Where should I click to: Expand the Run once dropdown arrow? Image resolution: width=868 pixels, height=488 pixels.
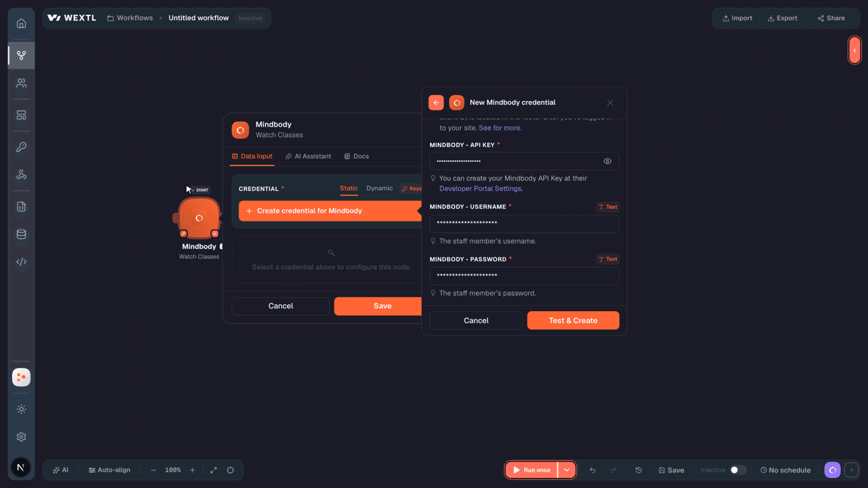click(567, 470)
